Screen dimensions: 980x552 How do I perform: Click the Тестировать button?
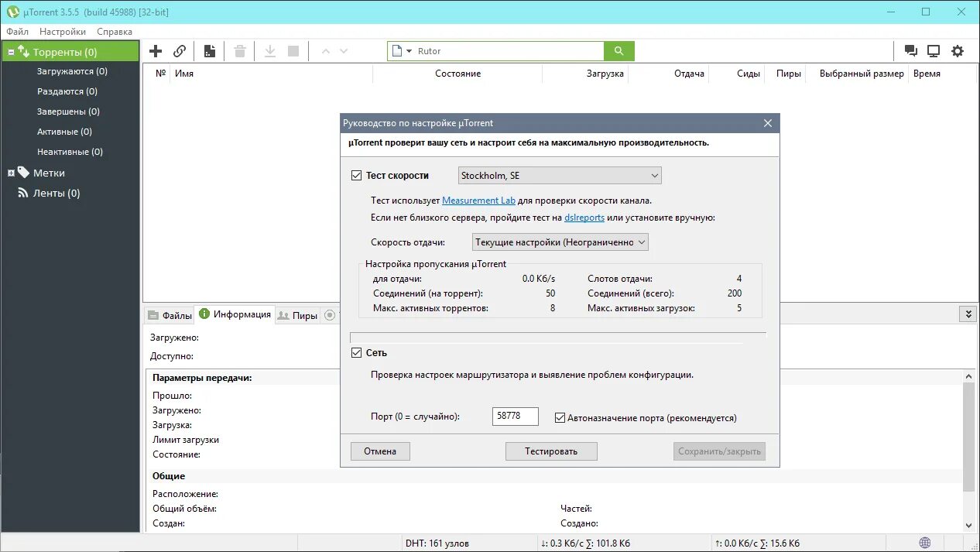point(551,451)
